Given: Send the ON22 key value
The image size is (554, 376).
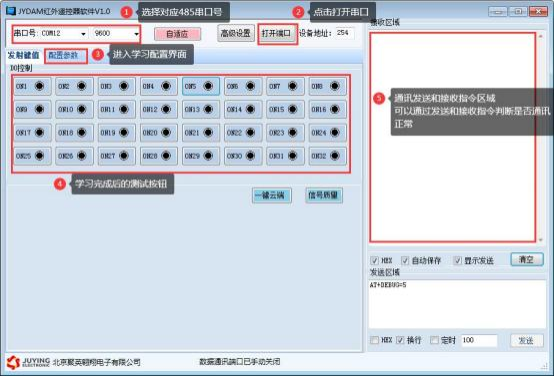Looking at the screenshot, I should coord(243,133).
